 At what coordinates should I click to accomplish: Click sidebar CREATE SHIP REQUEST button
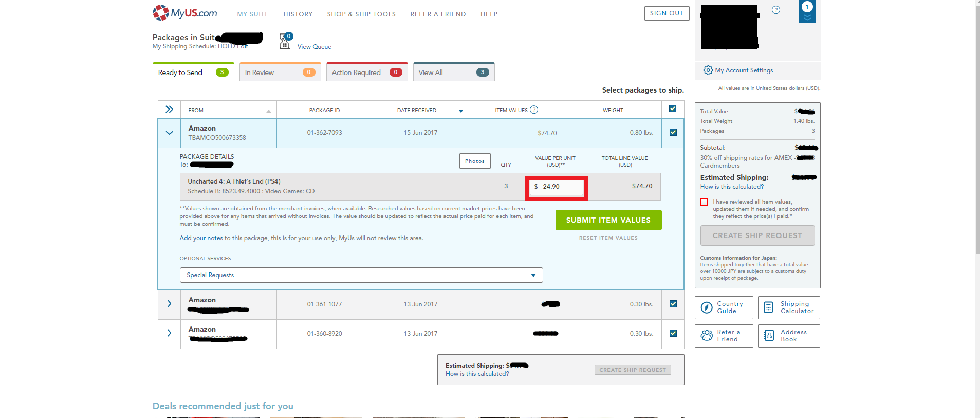click(x=757, y=235)
